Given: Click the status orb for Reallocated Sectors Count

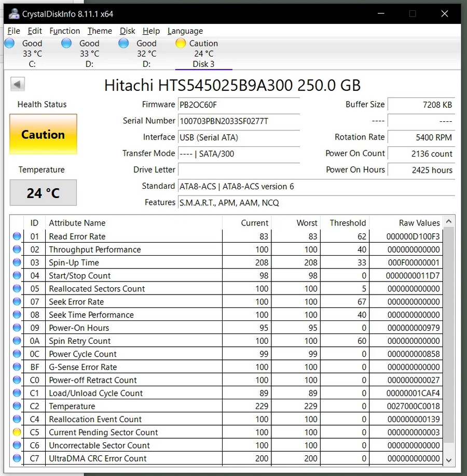Looking at the screenshot, I should (17, 289).
